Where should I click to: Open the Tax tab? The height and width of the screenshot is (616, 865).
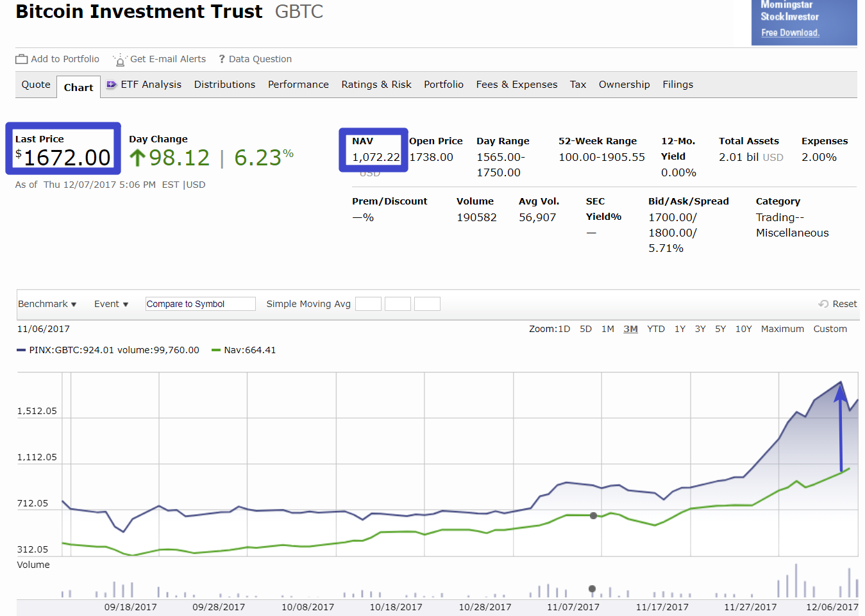tap(578, 85)
